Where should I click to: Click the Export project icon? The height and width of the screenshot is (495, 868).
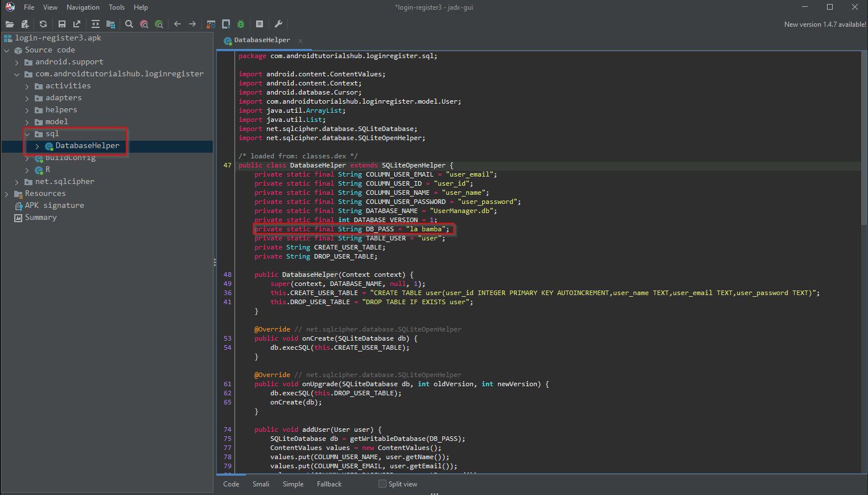[77, 24]
